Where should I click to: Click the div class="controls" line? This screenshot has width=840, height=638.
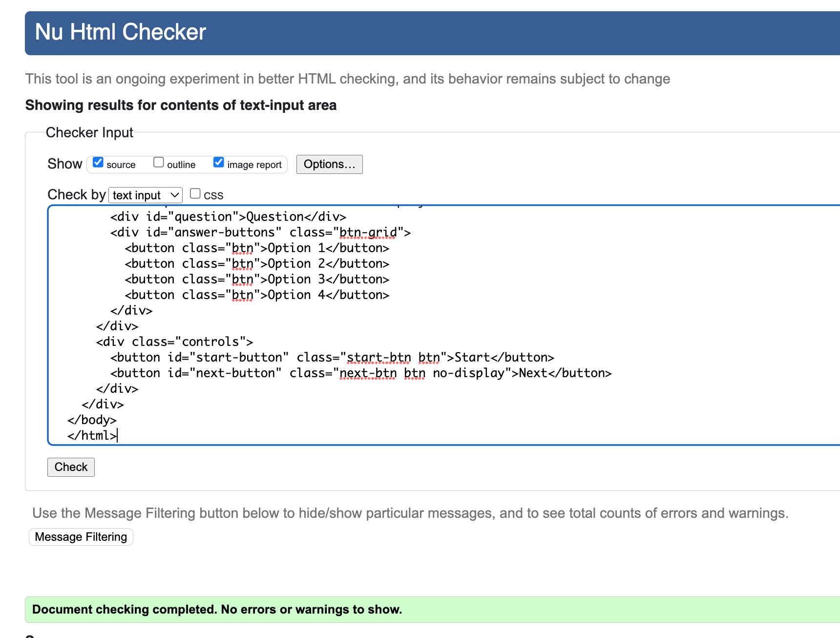(174, 342)
